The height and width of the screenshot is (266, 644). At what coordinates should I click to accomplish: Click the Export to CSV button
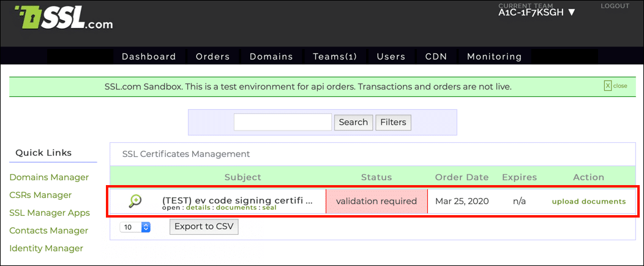click(204, 226)
